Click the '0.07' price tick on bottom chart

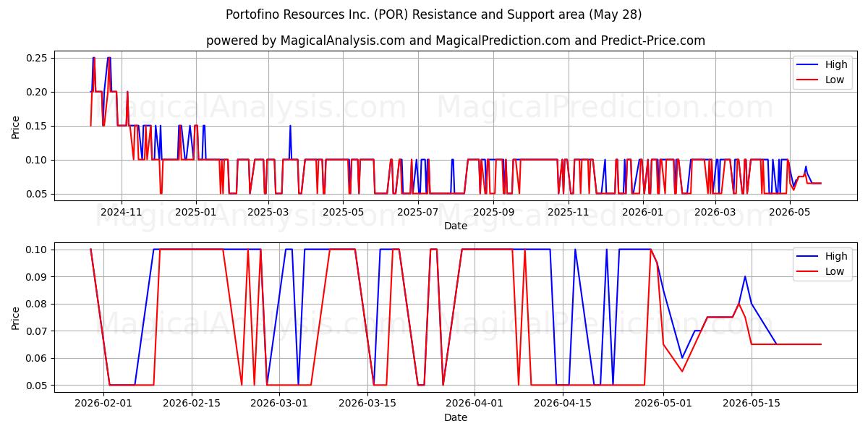pos(37,331)
